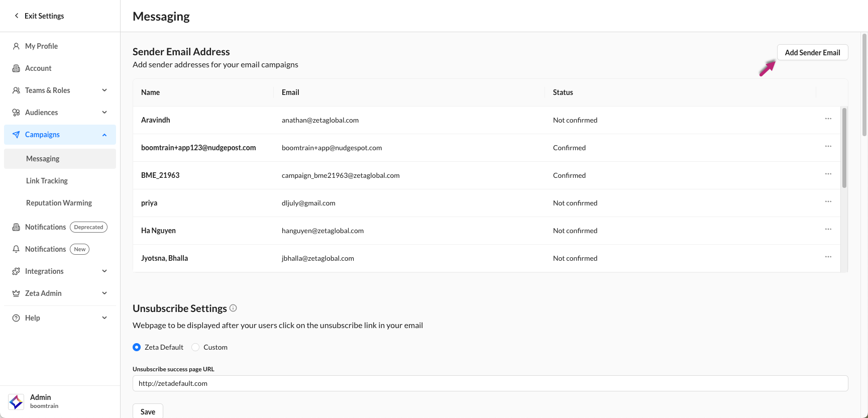Open the three-dot menu for Aravindh row

(x=828, y=119)
